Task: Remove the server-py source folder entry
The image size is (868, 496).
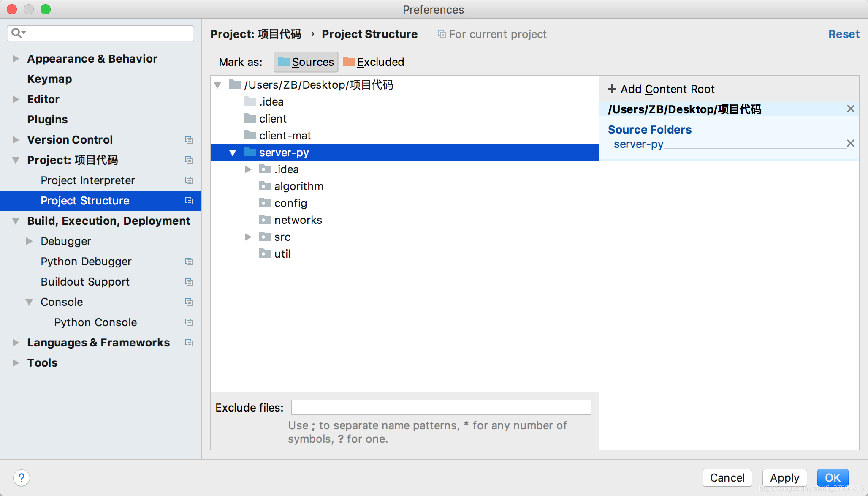Action: coord(850,144)
